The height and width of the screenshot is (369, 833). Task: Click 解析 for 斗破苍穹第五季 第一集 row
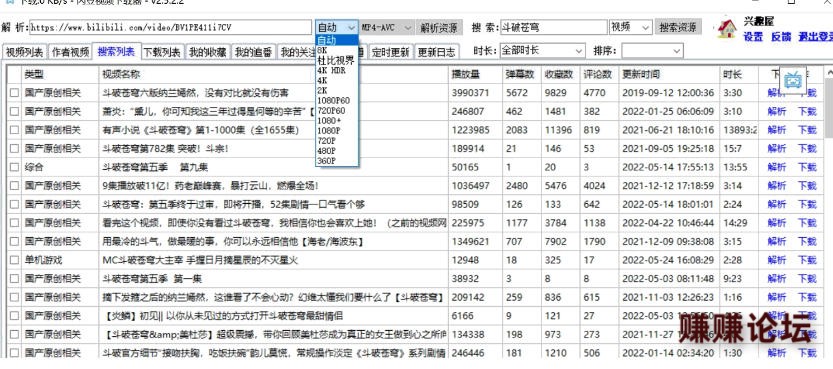pos(777,279)
